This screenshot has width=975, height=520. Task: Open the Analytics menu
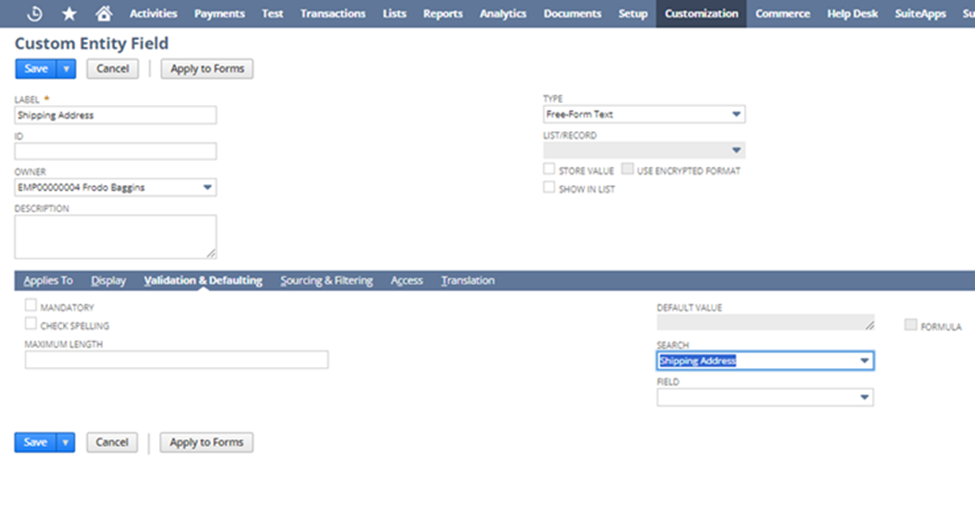(x=502, y=14)
